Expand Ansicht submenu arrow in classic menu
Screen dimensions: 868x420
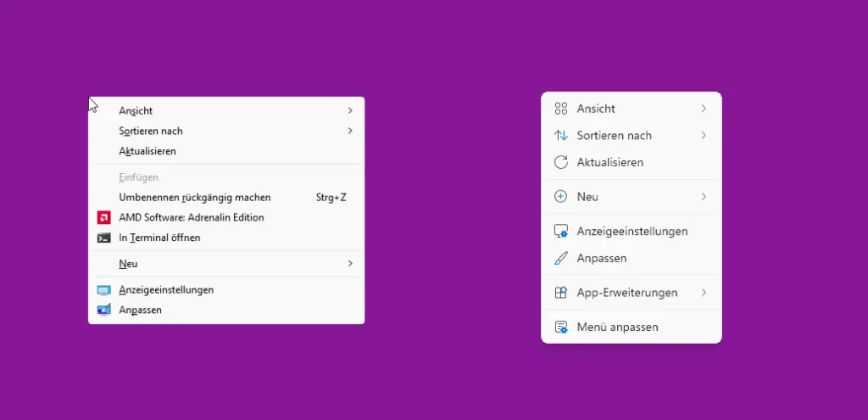(350, 111)
